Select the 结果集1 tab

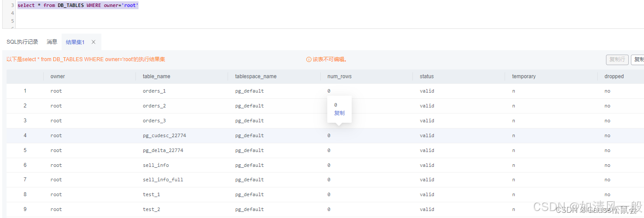[75, 42]
